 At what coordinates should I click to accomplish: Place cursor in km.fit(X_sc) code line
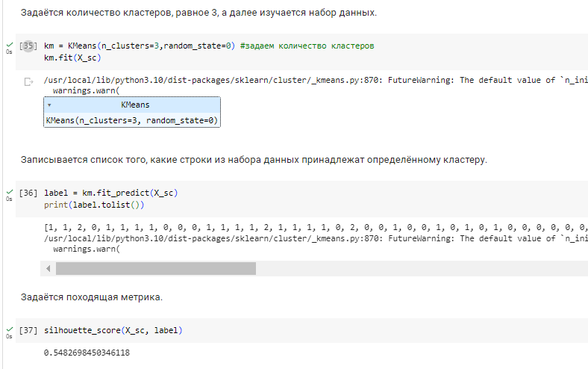[x=72, y=57]
